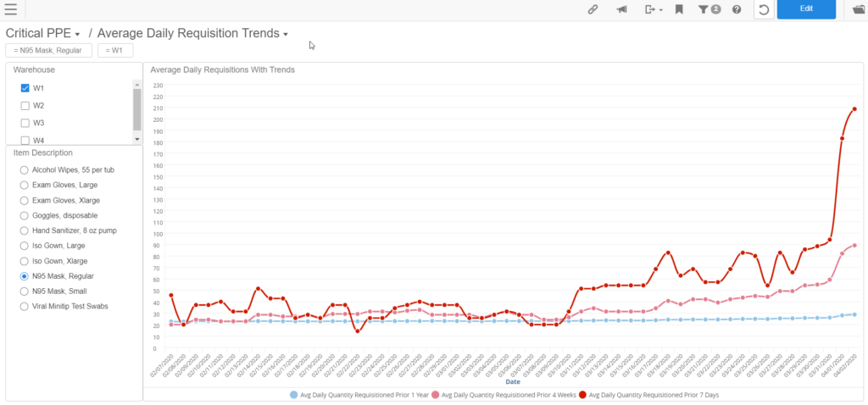Expand Average Daily Requisition Trends dropdown

tap(286, 34)
